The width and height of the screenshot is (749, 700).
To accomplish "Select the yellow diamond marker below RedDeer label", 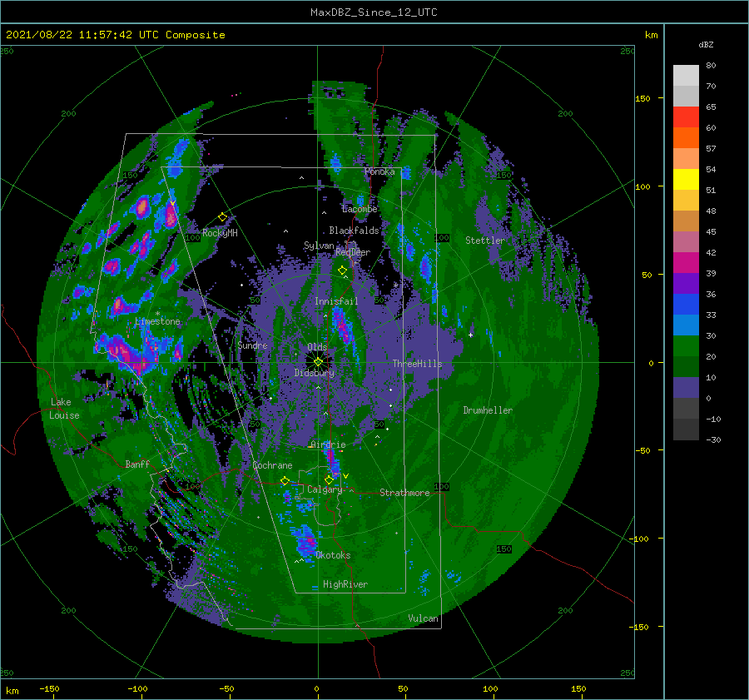I will coord(342,271).
